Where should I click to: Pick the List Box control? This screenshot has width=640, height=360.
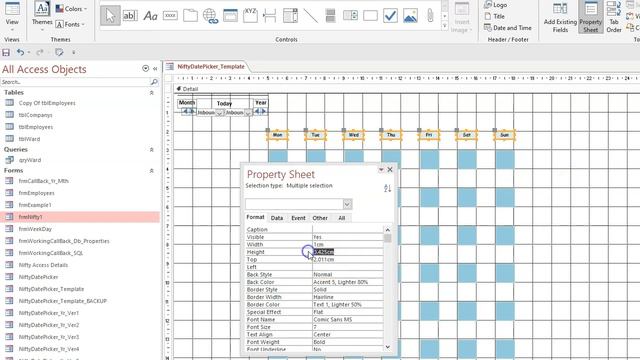click(350, 16)
